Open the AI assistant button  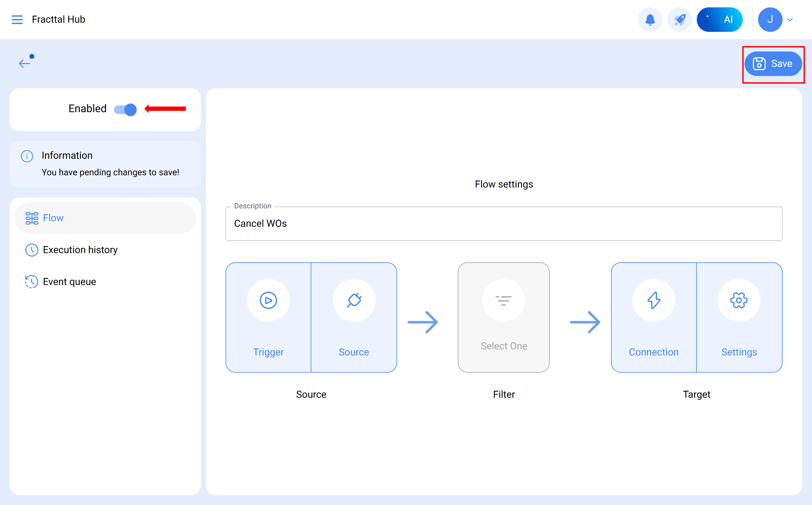point(719,20)
